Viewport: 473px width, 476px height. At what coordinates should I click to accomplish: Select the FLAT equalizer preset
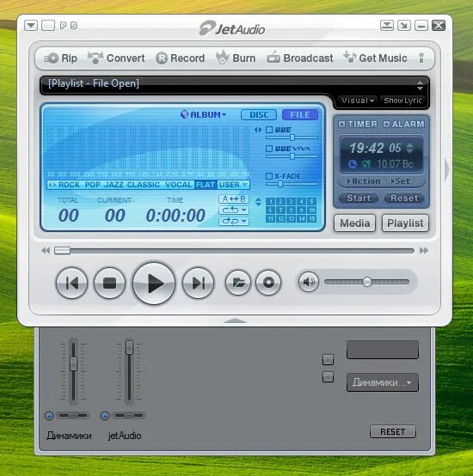pos(206,185)
